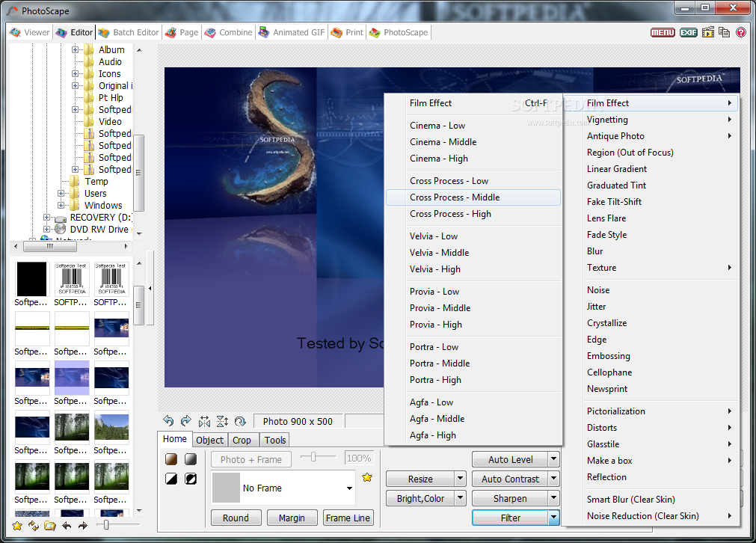Adjust the thumbnail size slider
Viewport: 756px width, 543px height.
[x=107, y=526]
